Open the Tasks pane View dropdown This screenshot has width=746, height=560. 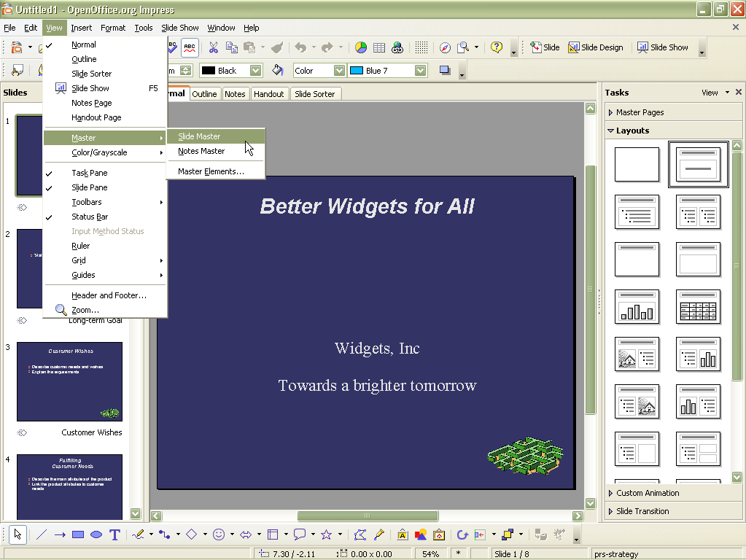715,93
